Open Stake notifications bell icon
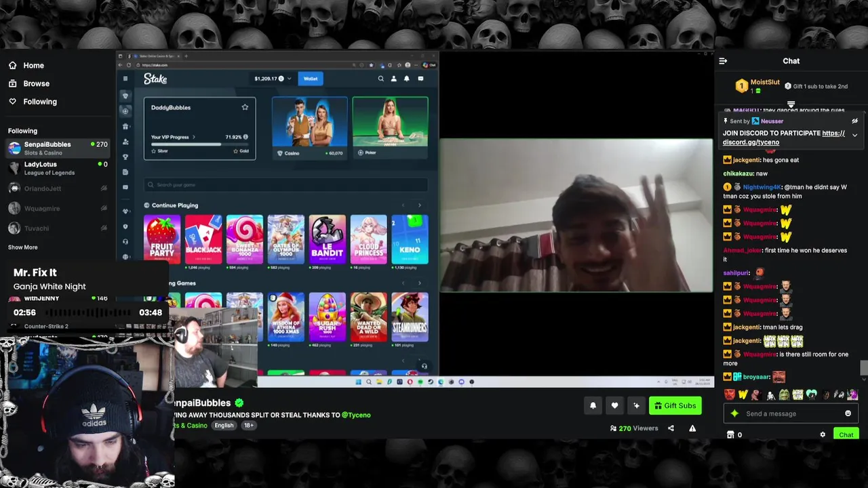 coord(407,79)
